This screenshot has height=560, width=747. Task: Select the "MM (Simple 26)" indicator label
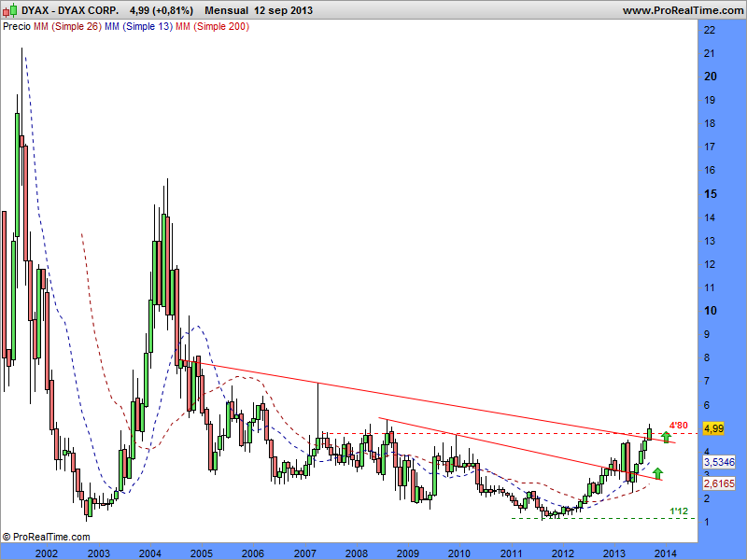[67, 27]
